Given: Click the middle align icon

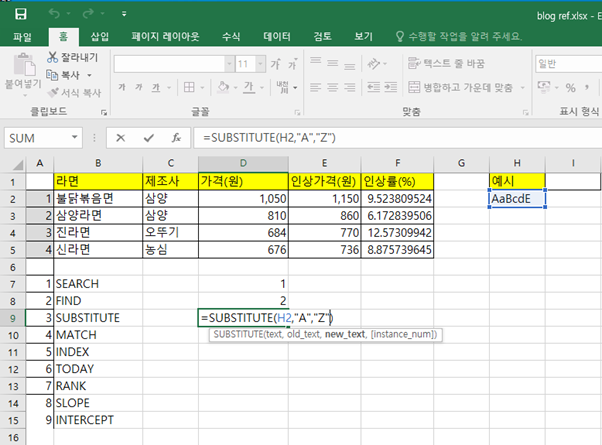Looking at the screenshot, I should tap(332, 63).
